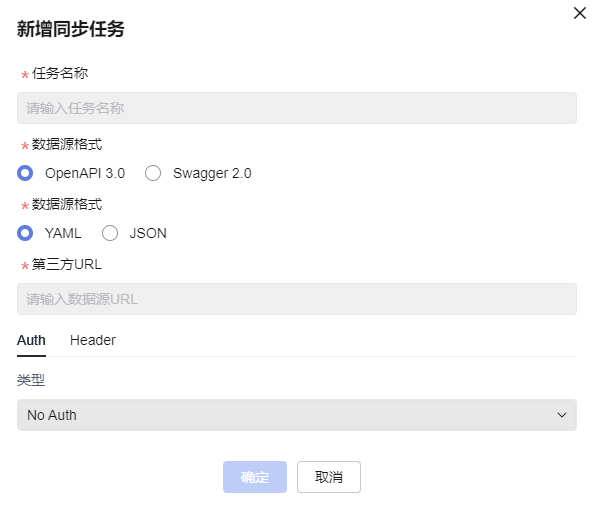Focus the 第三方URL input field
This screenshot has width=593, height=510.
[296, 299]
